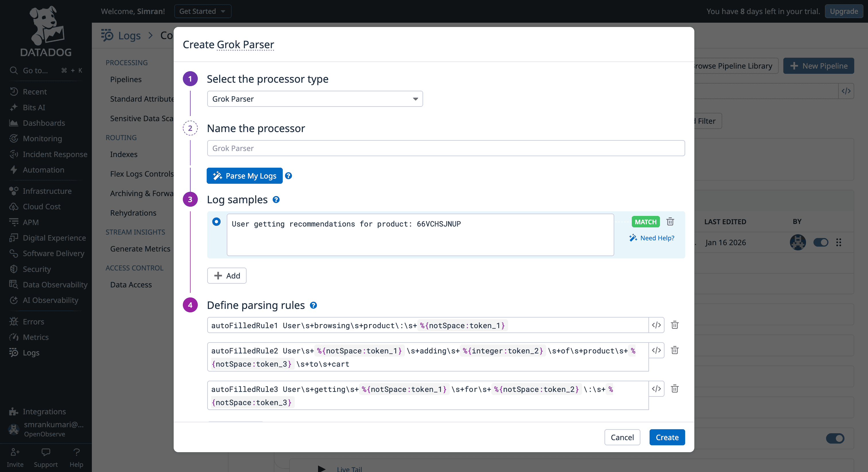The height and width of the screenshot is (472, 868).
Task: Delete the autoFilledRule3 parsing rule
Action: tap(675, 388)
